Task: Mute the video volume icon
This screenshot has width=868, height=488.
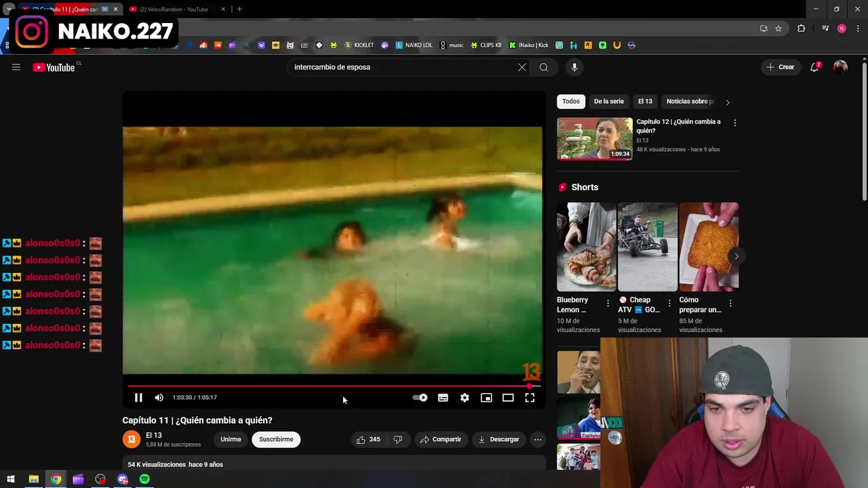Action: [159, 398]
